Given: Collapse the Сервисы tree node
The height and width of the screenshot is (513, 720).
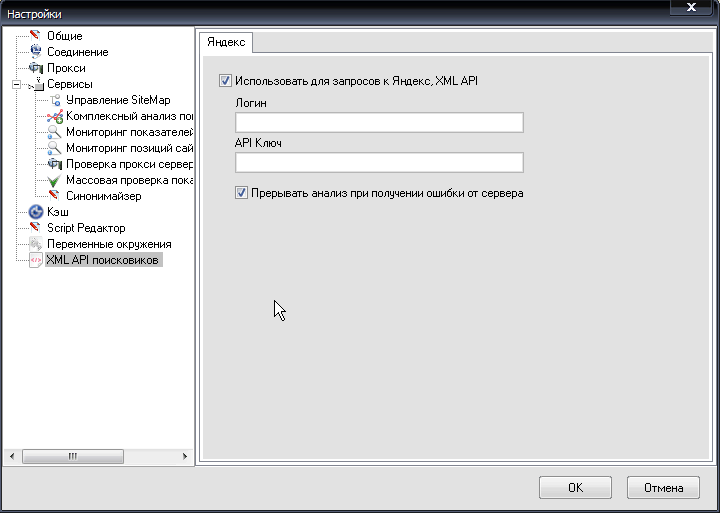Looking at the screenshot, I should pos(16,85).
